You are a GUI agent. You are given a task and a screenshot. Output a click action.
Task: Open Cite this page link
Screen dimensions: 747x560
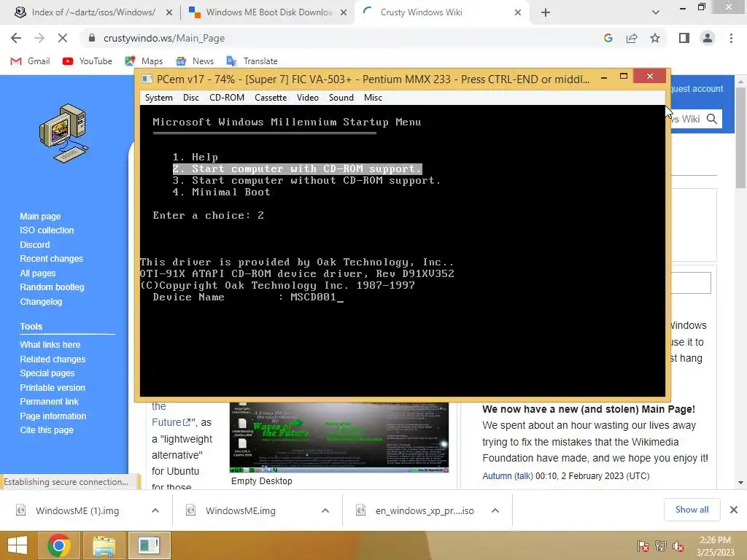click(x=47, y=430)
